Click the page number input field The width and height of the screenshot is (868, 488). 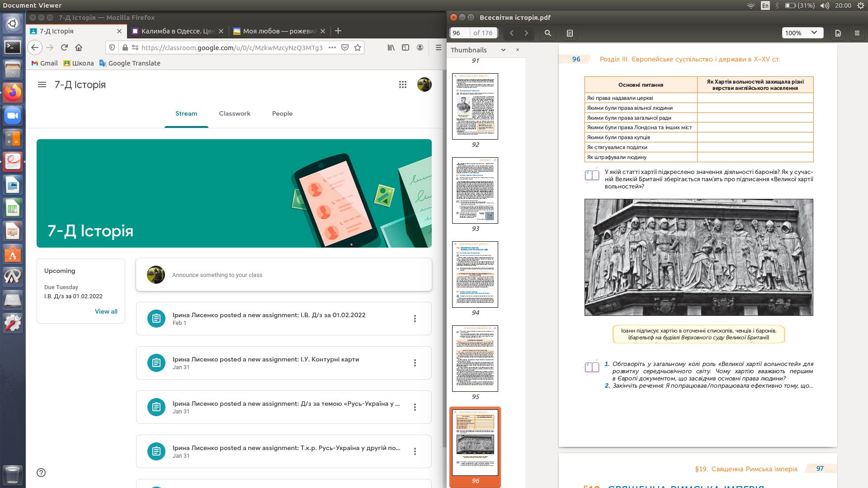click(x=459, y=33)
